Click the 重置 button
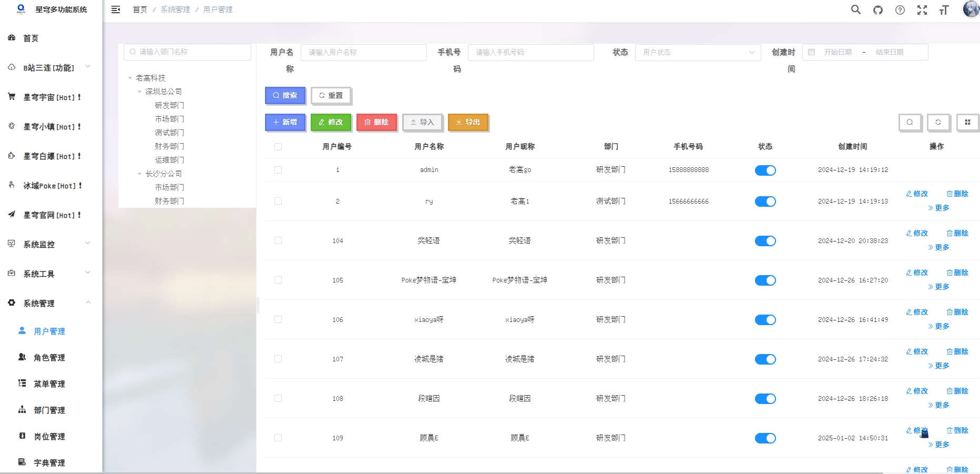 (331, 95)
